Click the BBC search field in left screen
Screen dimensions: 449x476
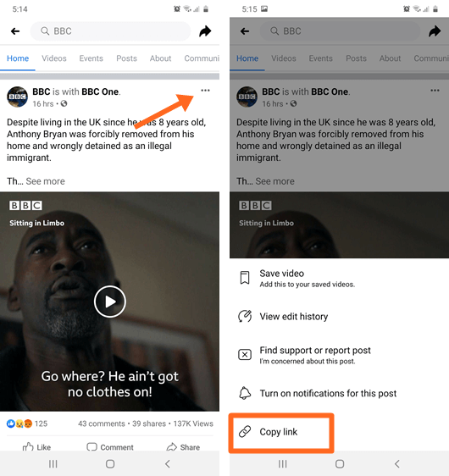110,31
